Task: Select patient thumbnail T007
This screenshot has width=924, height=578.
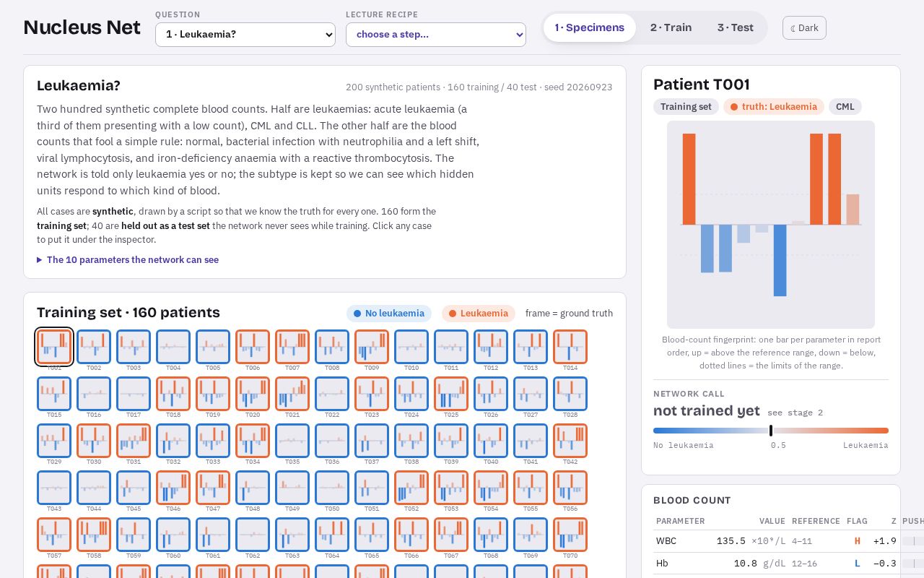Action: (x=292, y=347)
